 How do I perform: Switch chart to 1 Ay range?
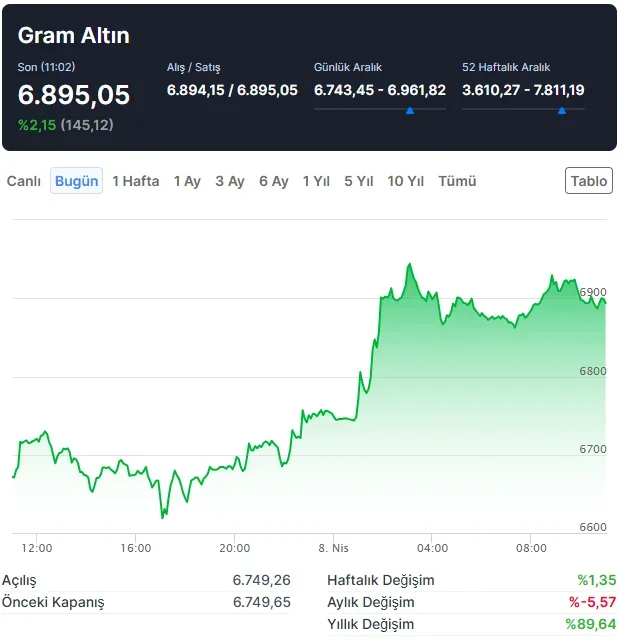(x=187, y=181)
